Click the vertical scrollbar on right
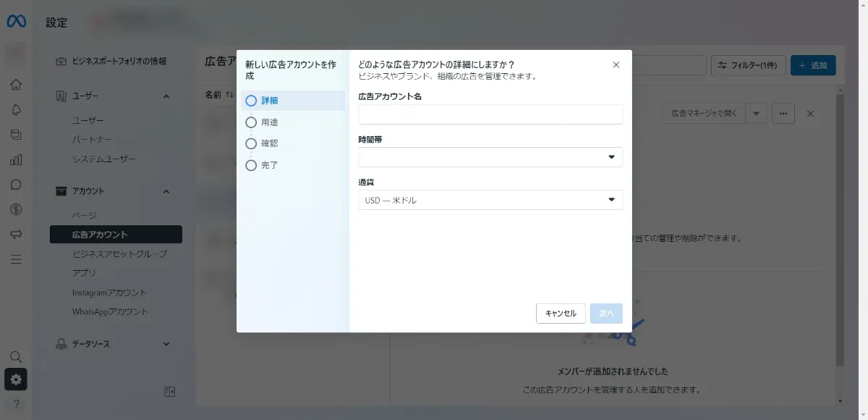 tap(839, 230)
